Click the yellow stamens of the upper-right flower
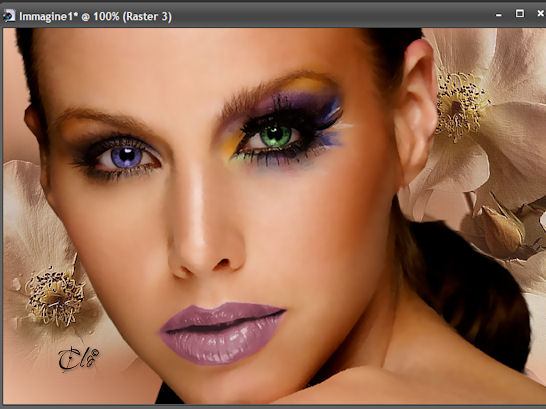 click(x=460, y=106)
